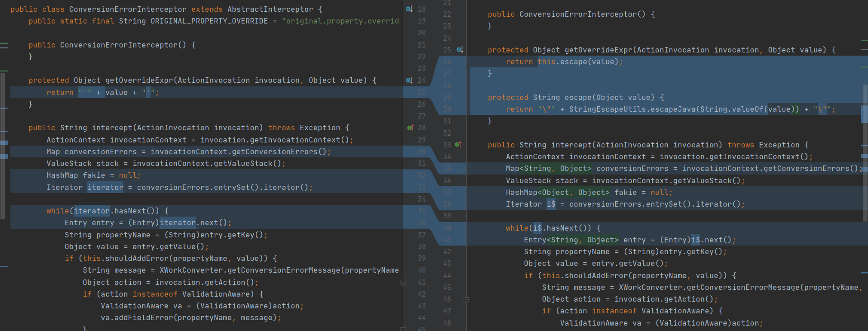The image size is (868, 331).
Task: Click 'Object action = invocation.getAction();' in right pane
Action: (x=630, y=299)
